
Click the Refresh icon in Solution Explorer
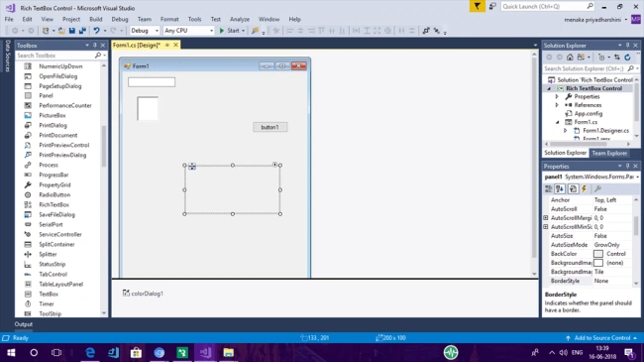click(x=627, y=58)
